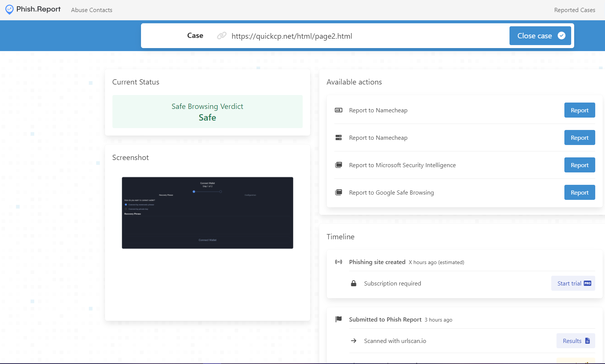Click the Phish.Report logo
The width and height of the screenshot is (605, 364).
point(33,9)
